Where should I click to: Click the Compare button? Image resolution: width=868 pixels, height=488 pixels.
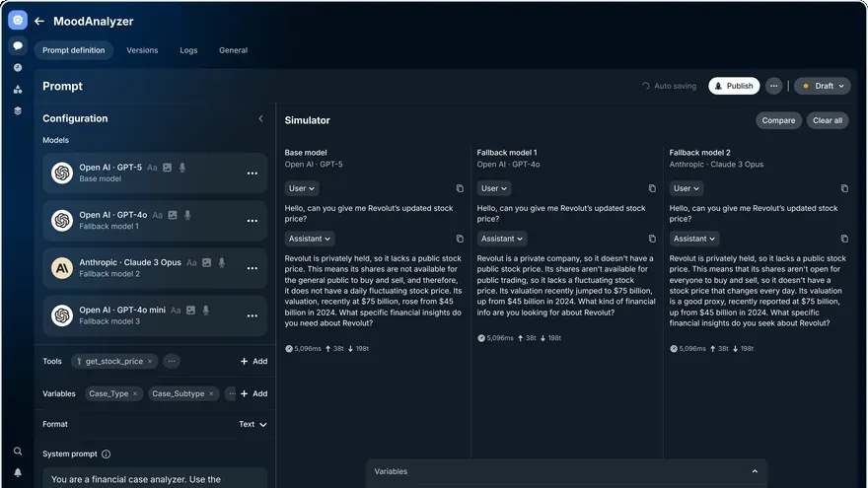click(x=778, y=120)
